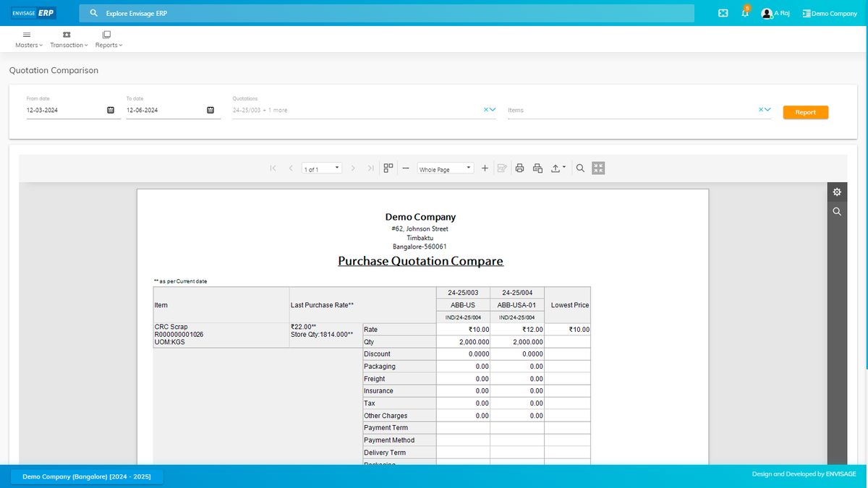Zoom out the report viewer
Screen dimensions: 868x488
(406, 168)
